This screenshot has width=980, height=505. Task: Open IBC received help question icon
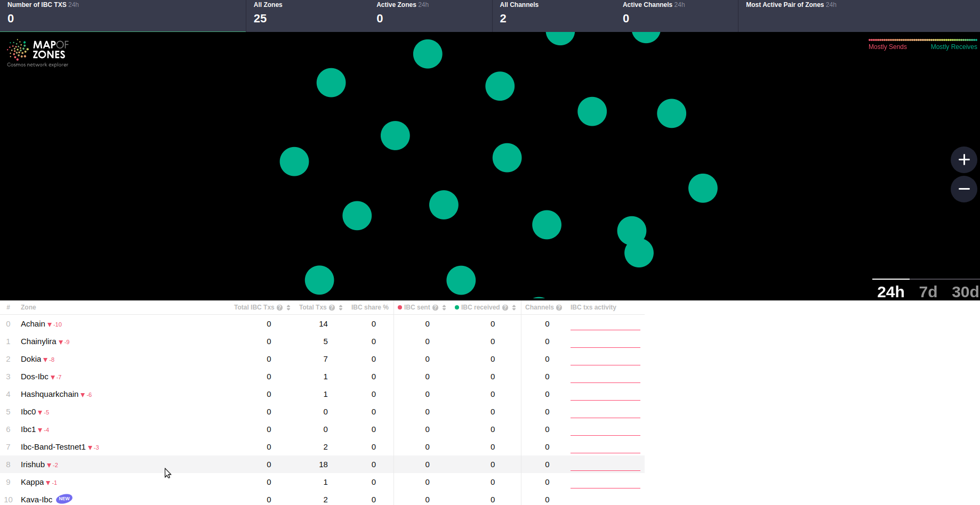[x=505, y=307]
